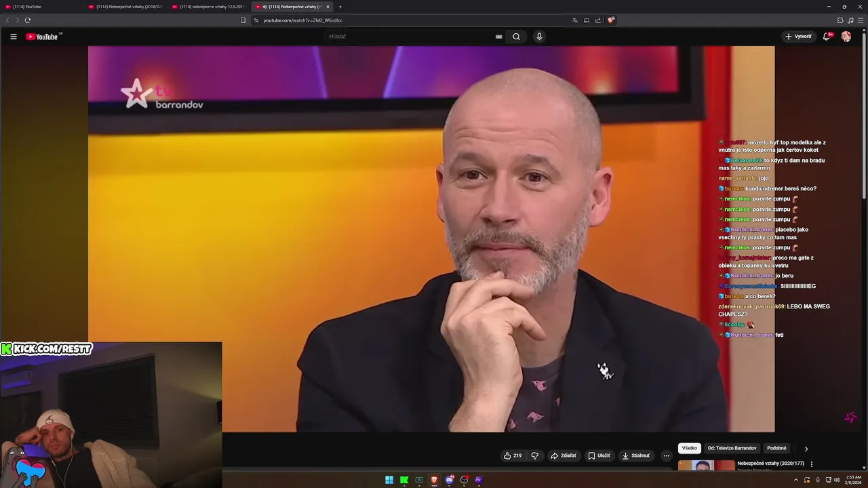Open taskbar clock showing 2:53 AM
This screenshot has height=488, width=868.
click(853, 480)
